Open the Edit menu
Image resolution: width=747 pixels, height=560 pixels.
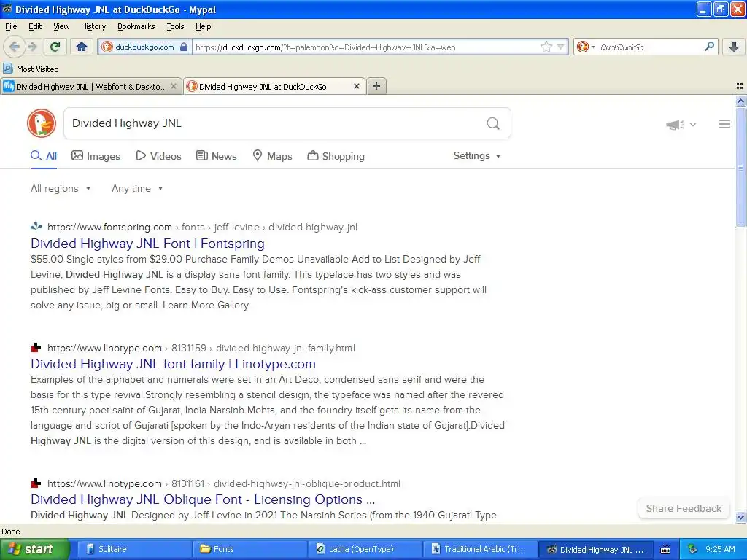[x=35, y=26]
